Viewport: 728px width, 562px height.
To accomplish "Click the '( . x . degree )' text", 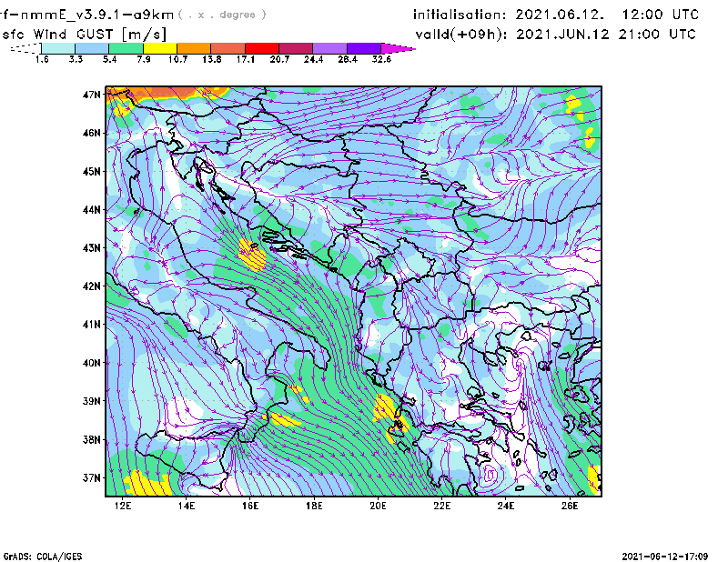I will point(222,15).
